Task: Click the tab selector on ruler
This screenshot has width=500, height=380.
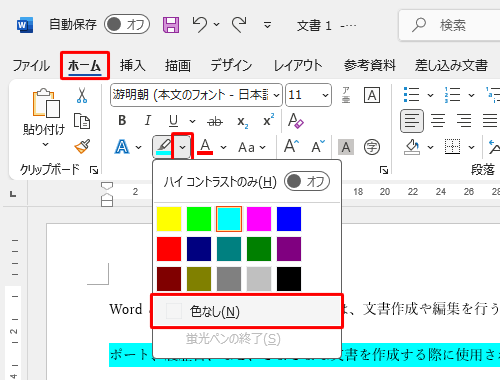Action: click(13, 193)
